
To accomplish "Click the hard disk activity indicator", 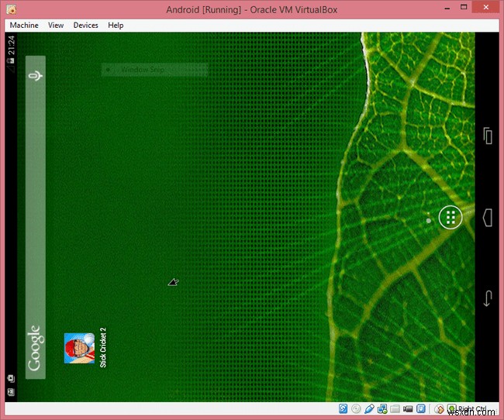I will 343,408.
